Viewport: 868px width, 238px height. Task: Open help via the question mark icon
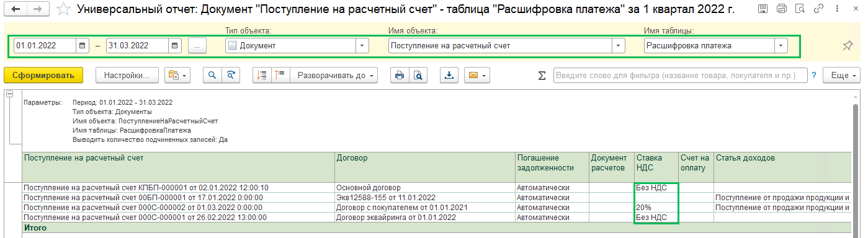813,76
